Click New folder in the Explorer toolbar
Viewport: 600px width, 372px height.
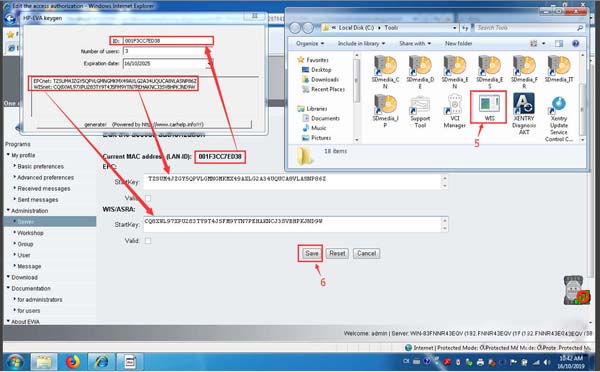[x=458, y=44]
